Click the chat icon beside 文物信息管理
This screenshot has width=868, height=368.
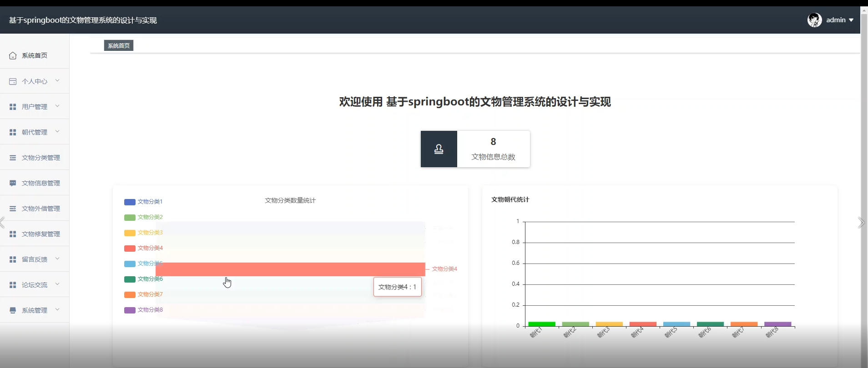tap(13, 183)
